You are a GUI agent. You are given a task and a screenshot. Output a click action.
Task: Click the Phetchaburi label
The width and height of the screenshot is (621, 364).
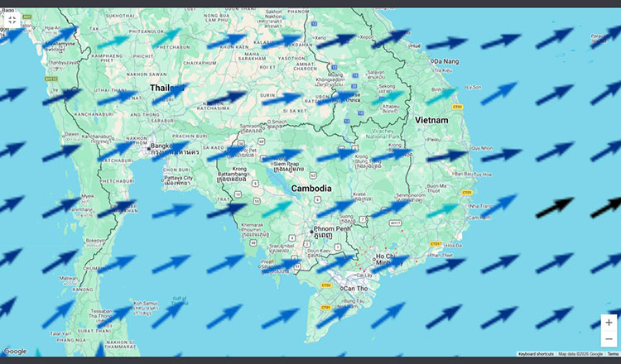117,181
